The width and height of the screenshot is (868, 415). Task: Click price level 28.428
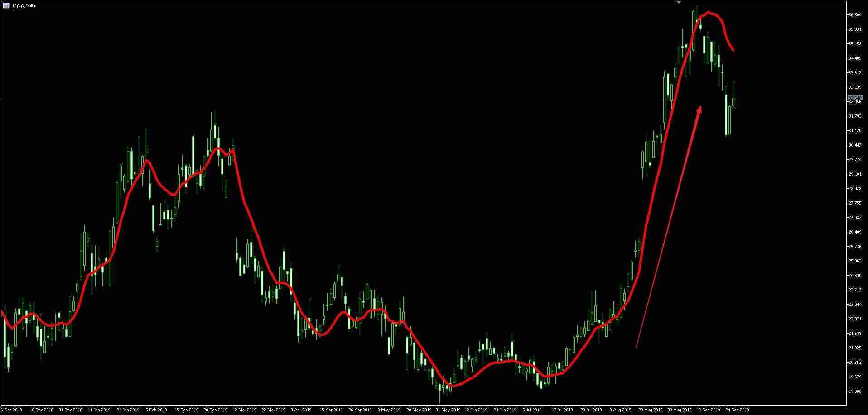click(855, 189)
